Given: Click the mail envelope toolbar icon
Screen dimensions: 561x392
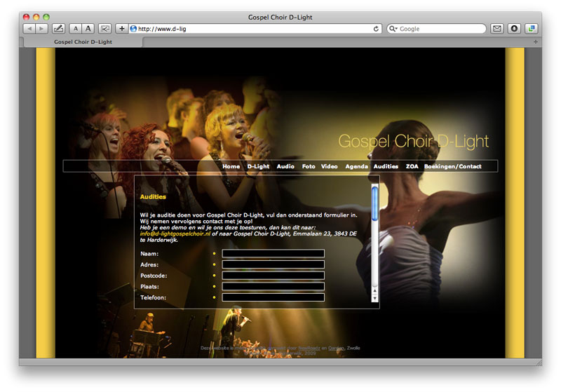Looking at the screenshot, I should (496, 29).
